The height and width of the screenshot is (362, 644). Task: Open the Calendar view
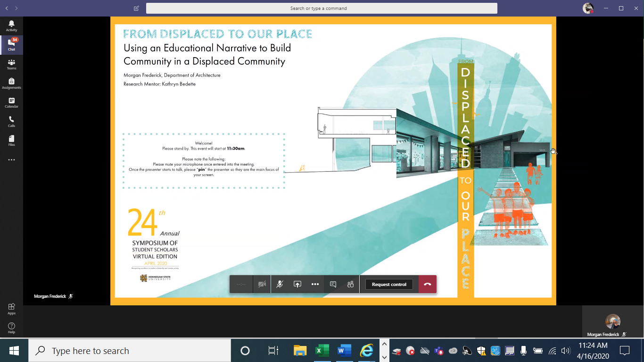tap(11, 102)
